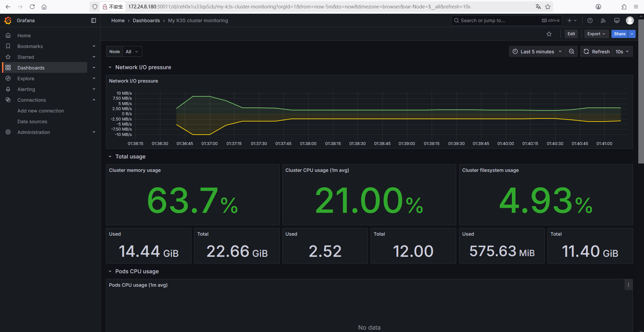Open the help question mark icon
644x332 pixels.
coord(590,20)
